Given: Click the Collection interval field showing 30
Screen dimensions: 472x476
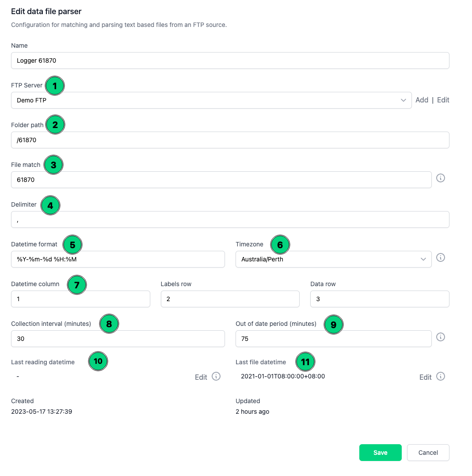Looking at the screenshot, I should [x=118, y=339].
